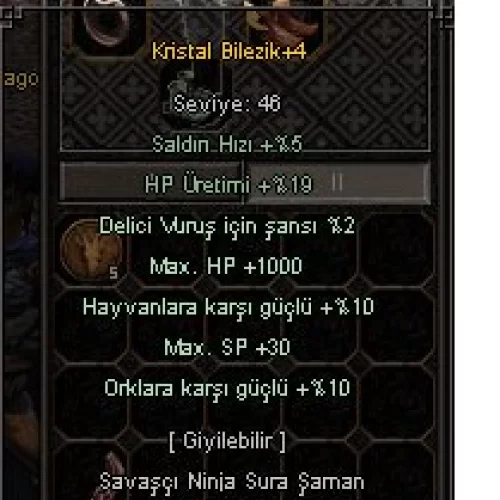Click the top-left window corner ornament
500x500 pixels.
[x=11, y=15]
